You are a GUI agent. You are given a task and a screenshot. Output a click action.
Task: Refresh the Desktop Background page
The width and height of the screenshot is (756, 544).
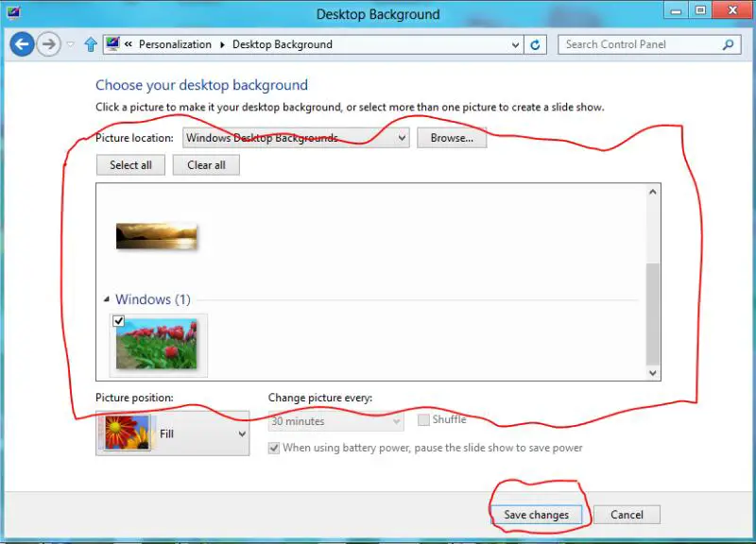coord(535,44)
